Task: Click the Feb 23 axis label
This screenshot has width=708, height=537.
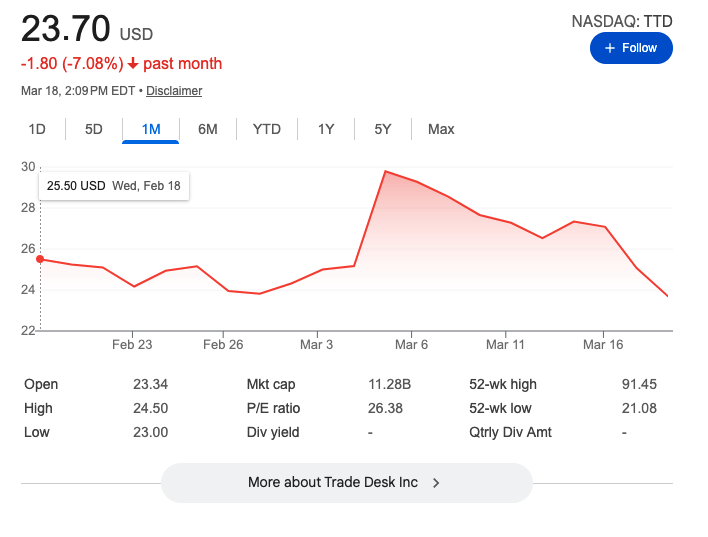Action: coord(132,345)
